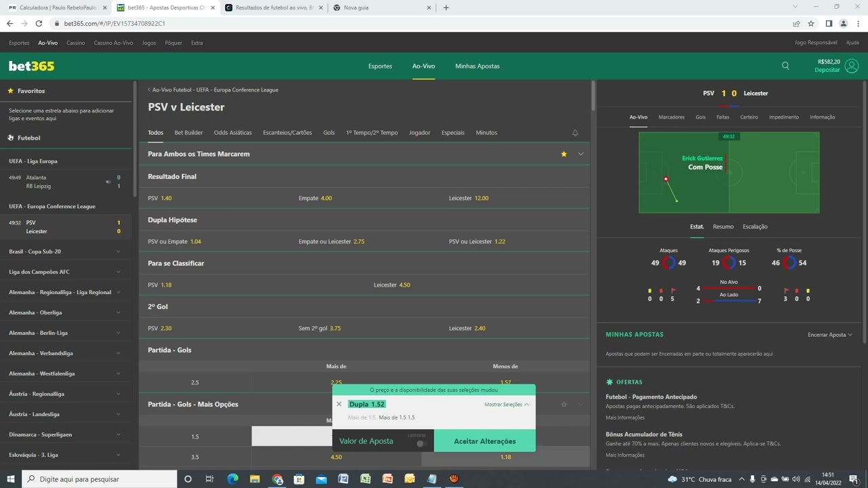Open the Mail app from taskbar
868x488 pixels.
coord(321,479)
